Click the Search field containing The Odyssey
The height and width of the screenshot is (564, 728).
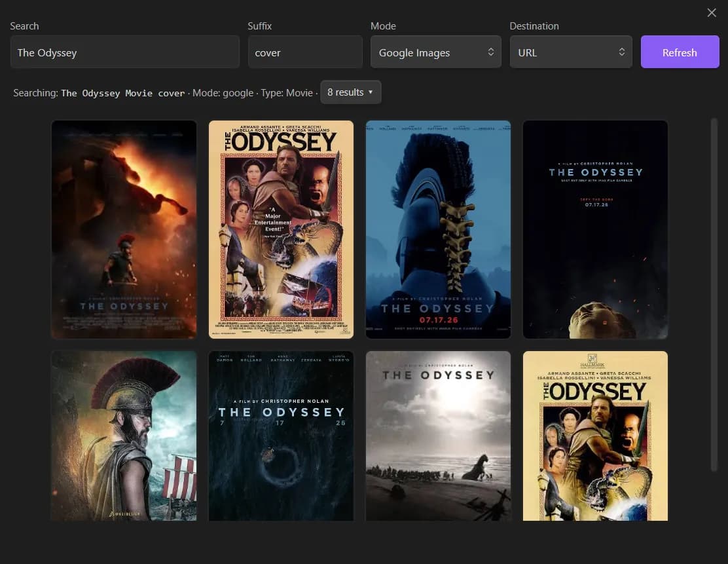(x=125, y=52)
